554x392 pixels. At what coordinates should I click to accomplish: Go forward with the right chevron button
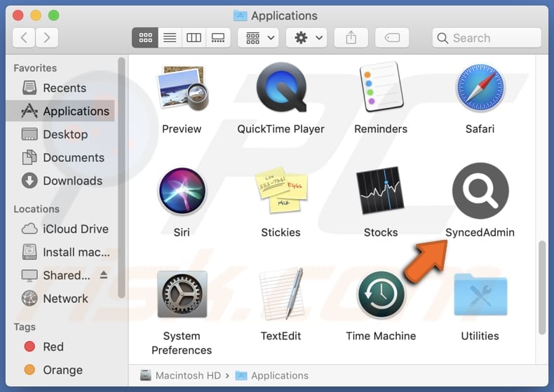pyautogui.click(x=47, y=37)
